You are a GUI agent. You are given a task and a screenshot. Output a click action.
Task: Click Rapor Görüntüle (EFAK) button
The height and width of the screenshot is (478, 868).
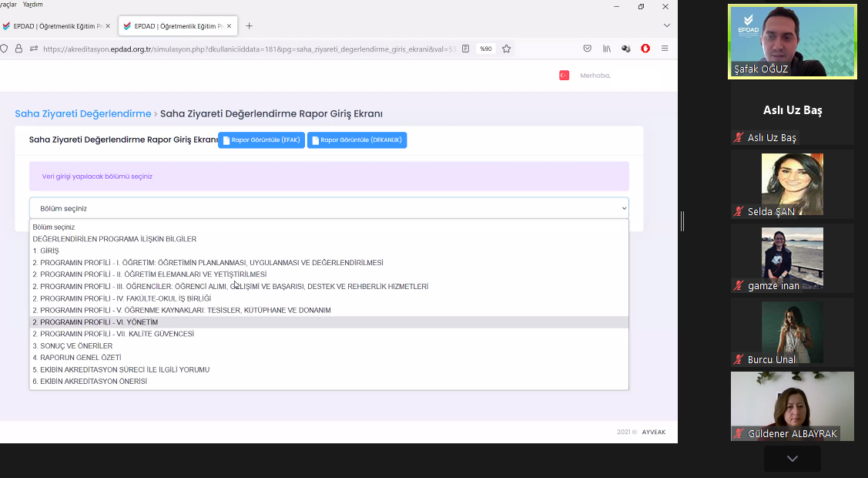(x=261, y=140)
